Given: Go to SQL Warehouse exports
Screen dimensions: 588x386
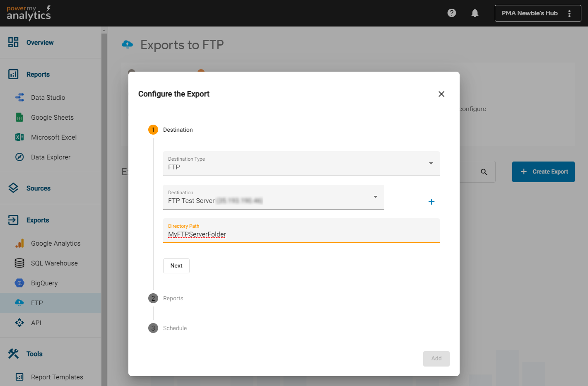Looking at the screenshot, I should click(x=54, y=263).
